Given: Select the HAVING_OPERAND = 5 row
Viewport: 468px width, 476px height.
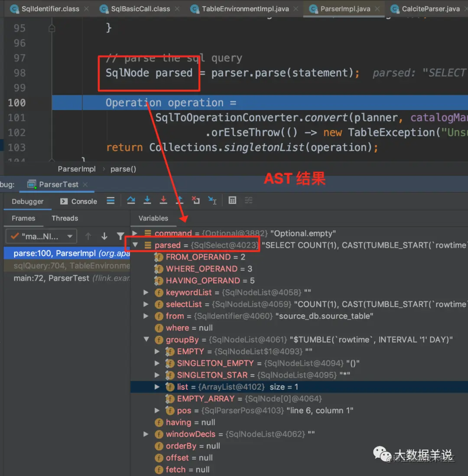Looking at the screenshot, I should click(299, 281).
